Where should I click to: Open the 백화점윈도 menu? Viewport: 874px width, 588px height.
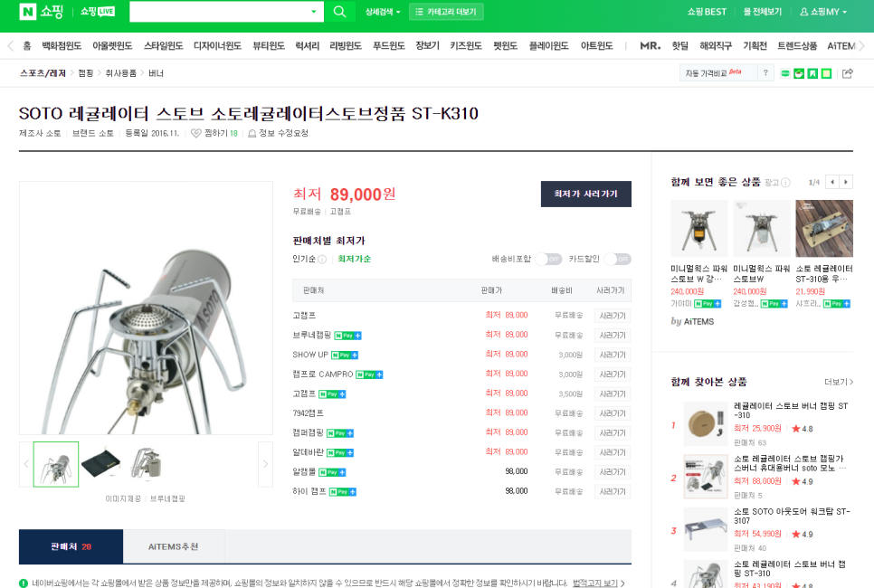[x=62, y=46]
